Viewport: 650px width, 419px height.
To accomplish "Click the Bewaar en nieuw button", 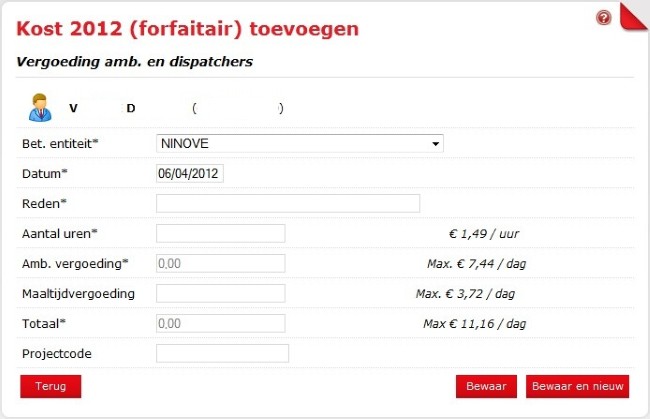I will [577, 386].
